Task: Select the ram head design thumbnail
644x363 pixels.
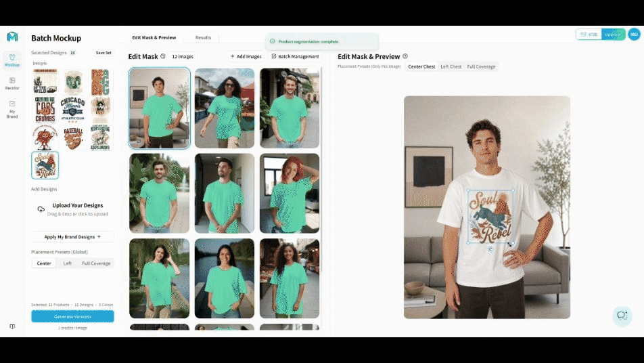Action: 73,81
